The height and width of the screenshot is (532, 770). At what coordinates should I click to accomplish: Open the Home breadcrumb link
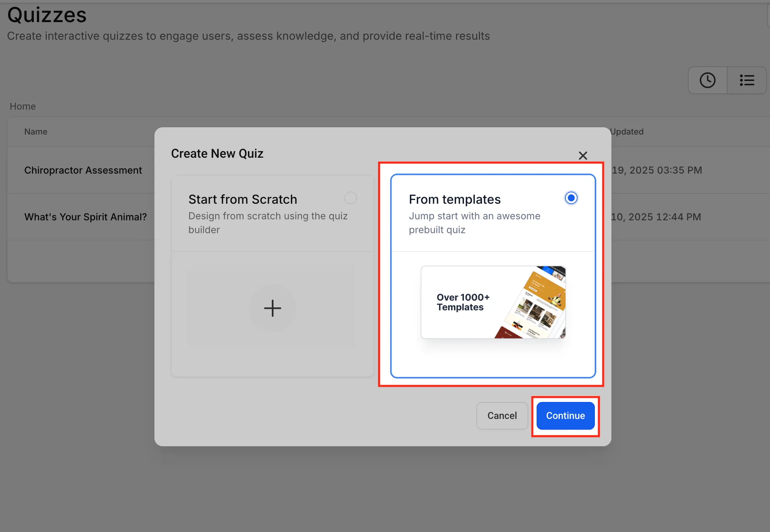[23, 106]
